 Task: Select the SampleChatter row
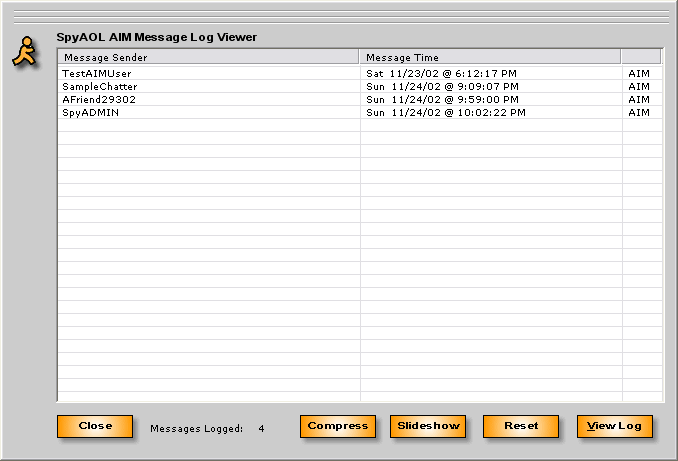pyautogui.click(x=360, y=86)
